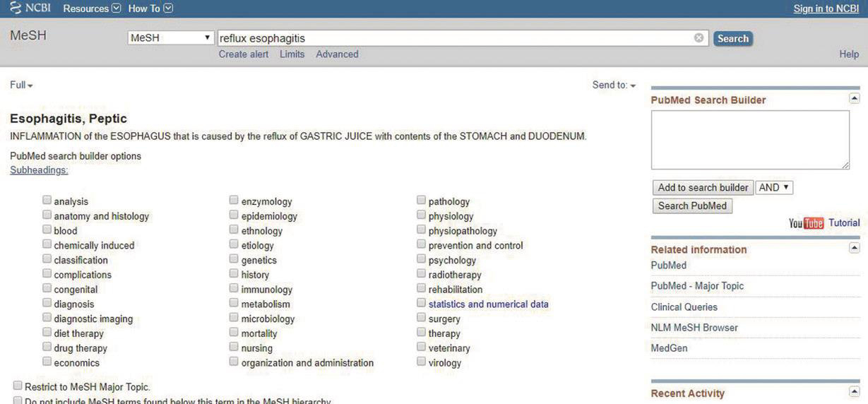Check the therapy subheading

tap(421, 333)
